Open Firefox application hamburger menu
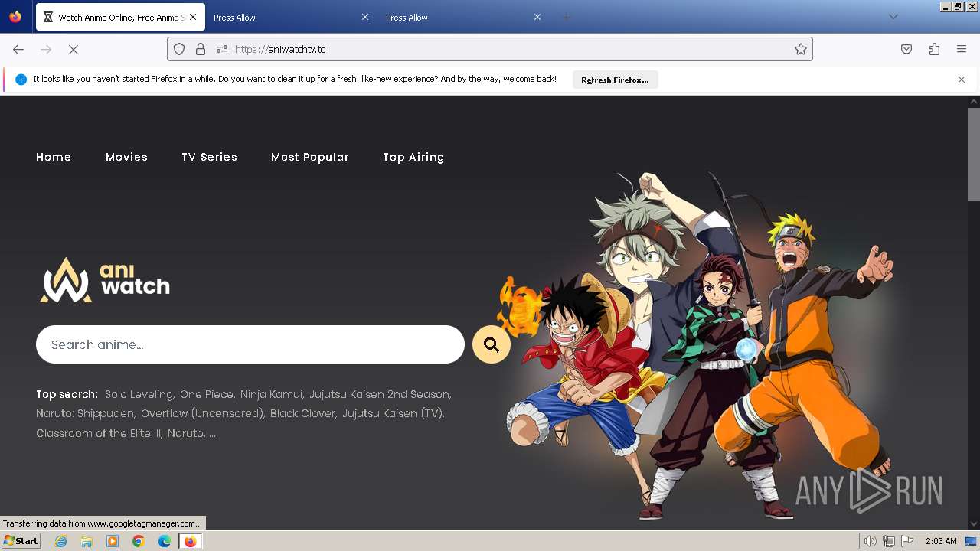This screenshot has height=551, width=980. (x=962, y=49)
